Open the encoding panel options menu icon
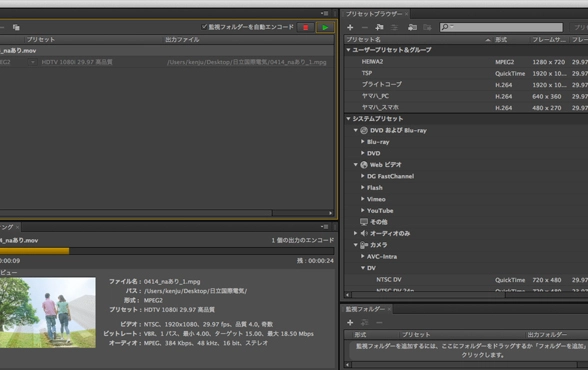The height and width of the screenshot is (370, 588). pyautogui.click(x=324, y=227)
